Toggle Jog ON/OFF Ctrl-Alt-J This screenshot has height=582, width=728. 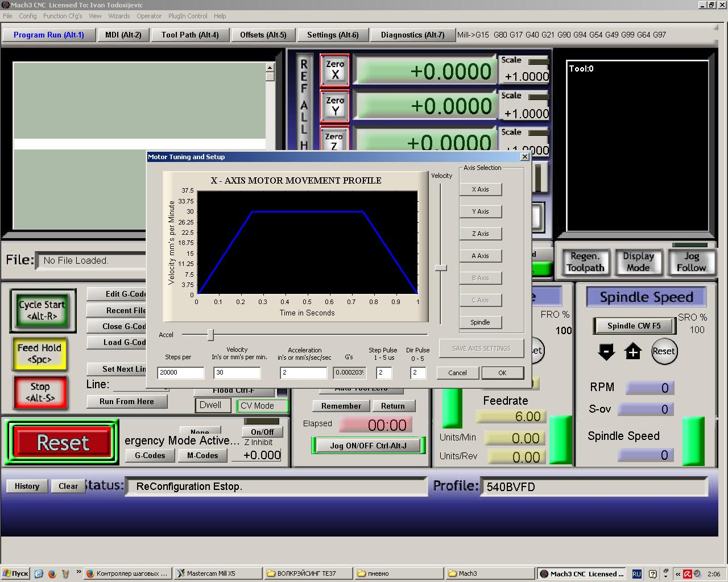[368, 446]
